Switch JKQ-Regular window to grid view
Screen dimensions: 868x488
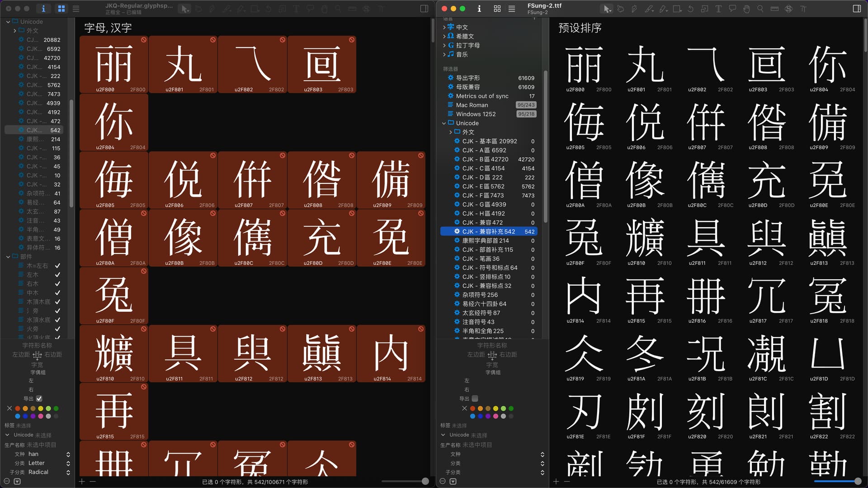coord(61,9)
